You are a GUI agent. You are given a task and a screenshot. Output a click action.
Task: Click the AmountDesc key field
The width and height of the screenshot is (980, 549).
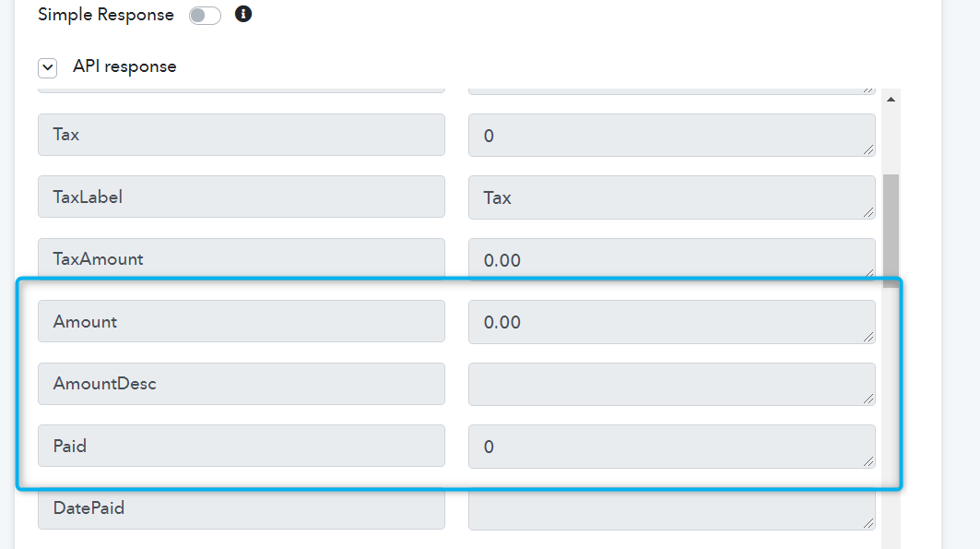coord(242,384)
